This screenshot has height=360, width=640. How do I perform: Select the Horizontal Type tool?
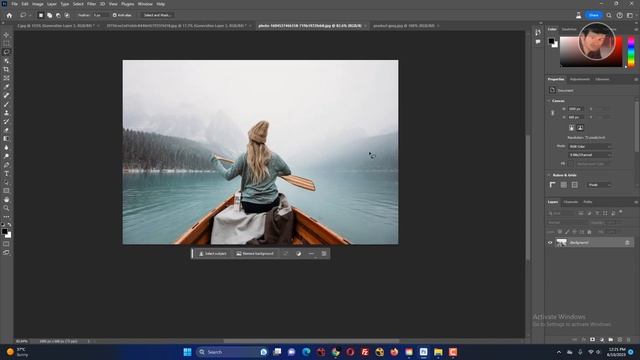[6, 173]
